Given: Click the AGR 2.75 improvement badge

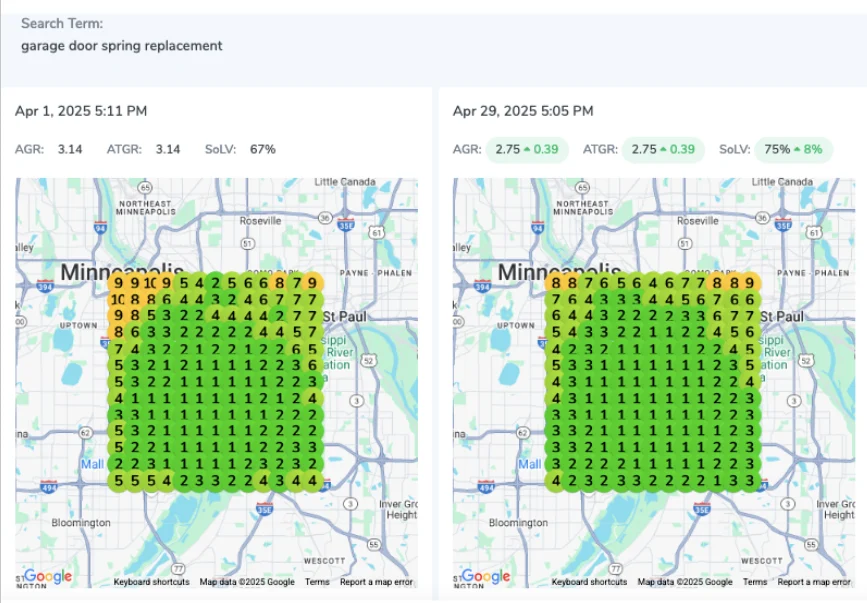Looking at the screenshot, I should tap(527, 149).
